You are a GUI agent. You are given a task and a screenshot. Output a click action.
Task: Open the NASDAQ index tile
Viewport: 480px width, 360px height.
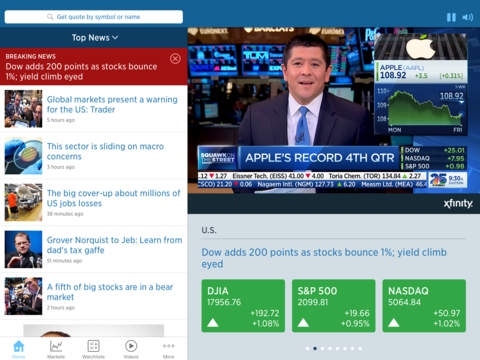click(x=424, y=306)
